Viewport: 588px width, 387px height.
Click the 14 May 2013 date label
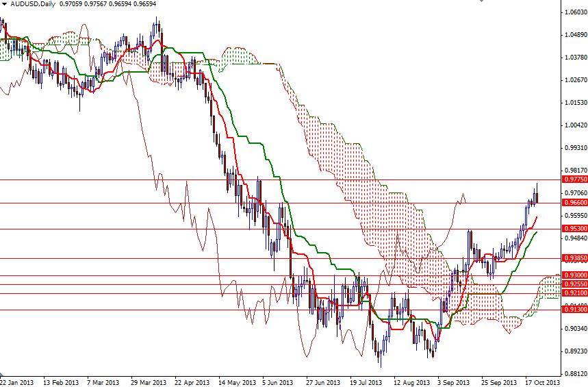[x=236, y=382]
